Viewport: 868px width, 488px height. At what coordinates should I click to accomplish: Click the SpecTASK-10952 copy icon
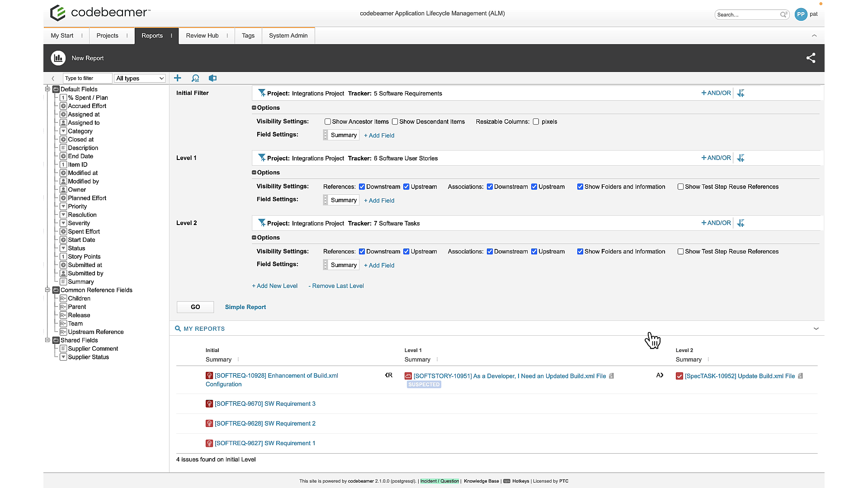pyautogui.click(x=800, y=376)
